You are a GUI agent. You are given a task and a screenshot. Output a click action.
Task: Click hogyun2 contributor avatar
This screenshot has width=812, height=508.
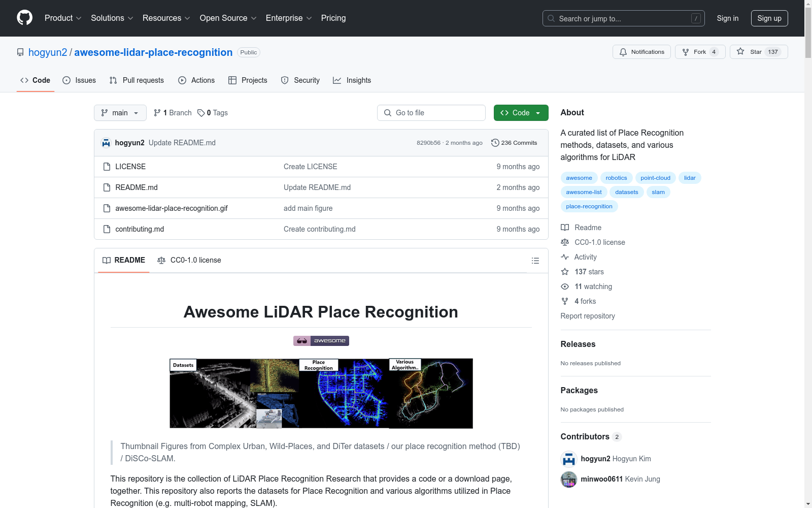pos(569,459)
